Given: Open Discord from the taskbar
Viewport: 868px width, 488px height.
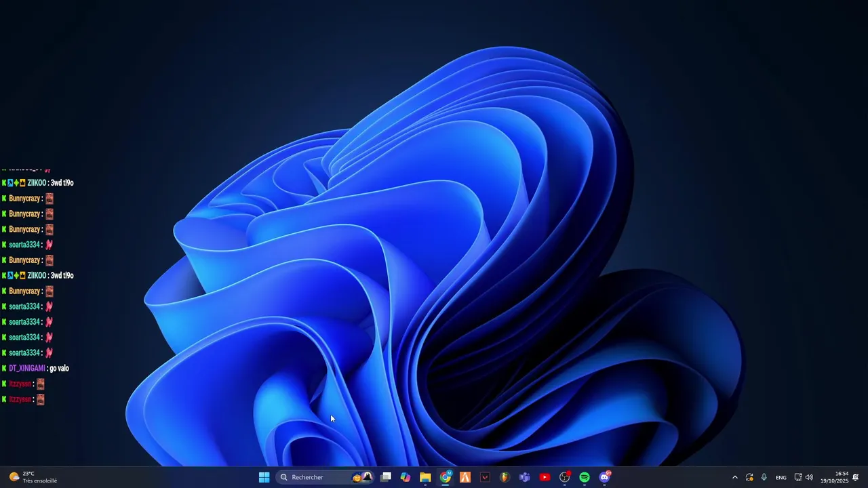Looking at the screenshot, I should point(604,477).
